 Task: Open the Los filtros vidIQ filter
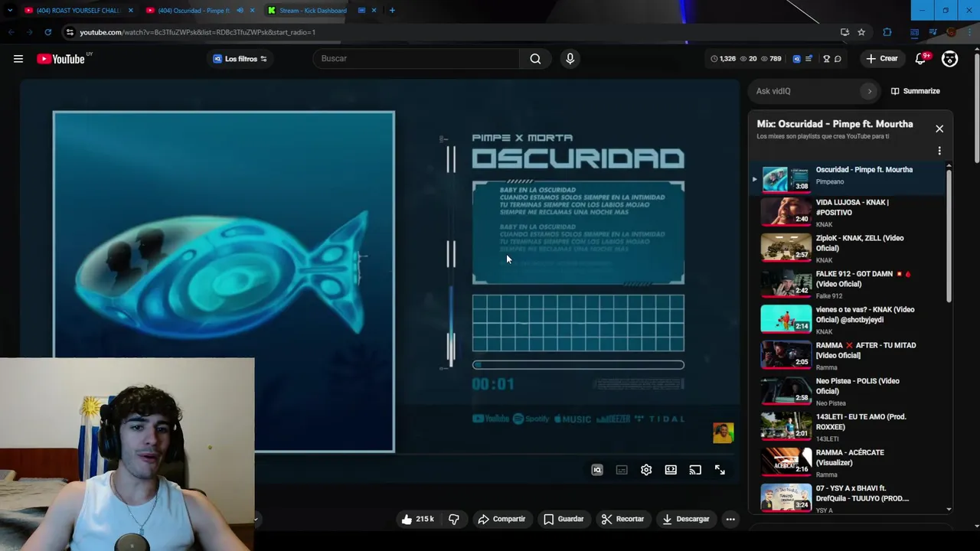pyautogui.click(x=240, y=59)
